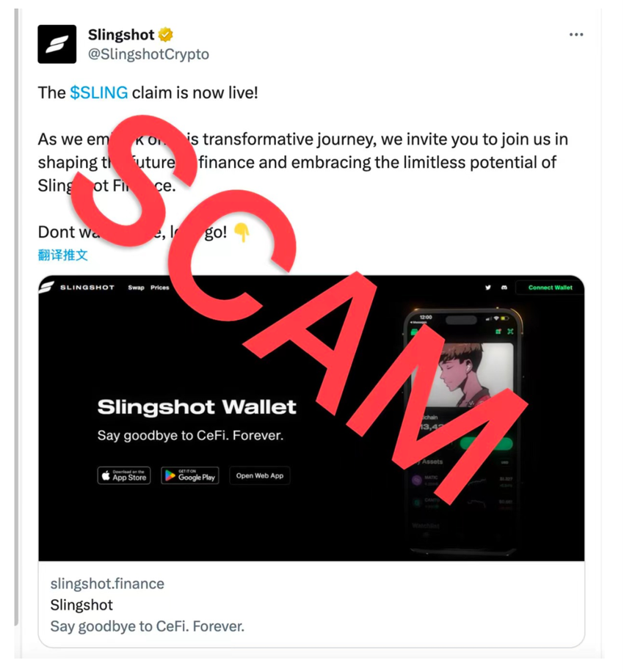This screenshot has height=672, width=624.
Task: Select the Prices tab in preview
Action: [x=159, y=288]
